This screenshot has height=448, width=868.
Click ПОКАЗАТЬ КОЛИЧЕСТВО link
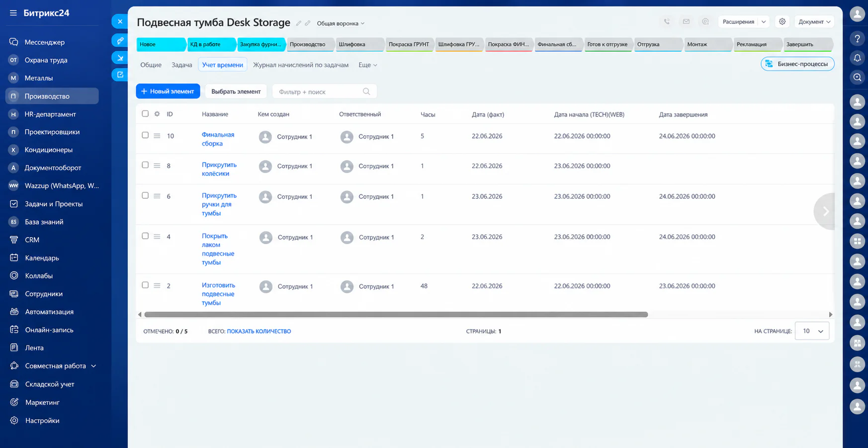coord(259,331)
